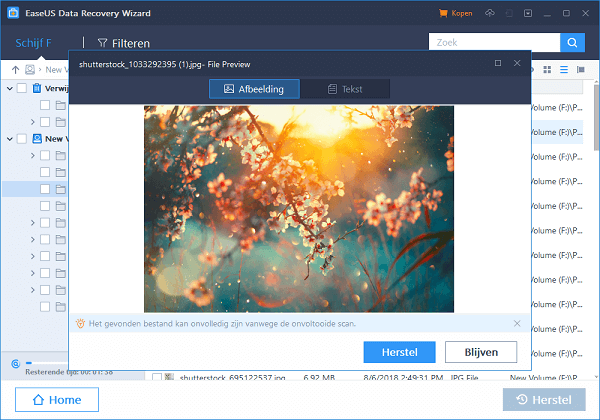Image resolution: width=600 pixels, height=420 pixels.
Task: Switch to list view layout
Action: pyautogui.click(x=563, y=69)
